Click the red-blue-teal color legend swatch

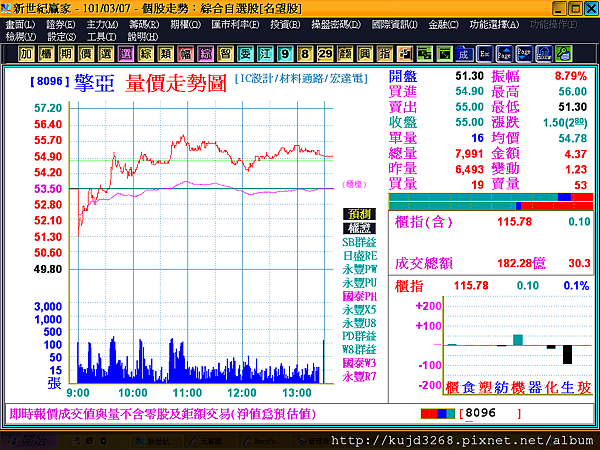pos(437,414)
